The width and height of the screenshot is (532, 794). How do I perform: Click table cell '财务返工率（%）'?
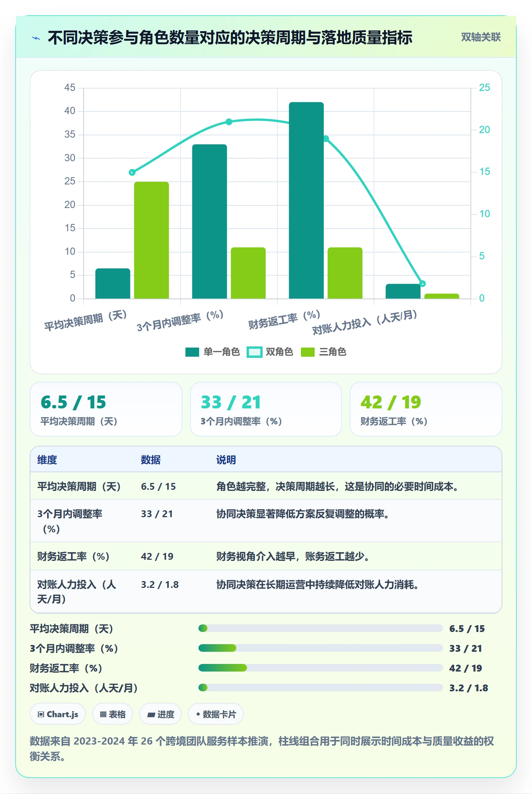coord(74,556)
